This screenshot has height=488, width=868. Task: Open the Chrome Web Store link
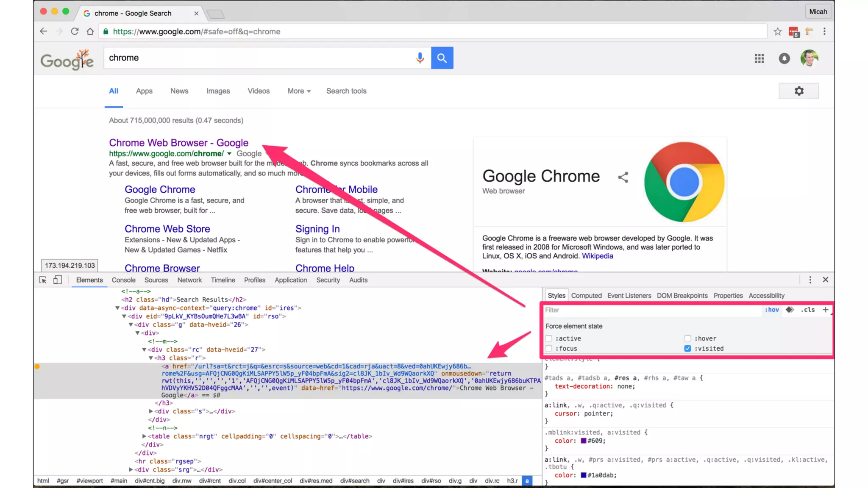pos(167,229)
